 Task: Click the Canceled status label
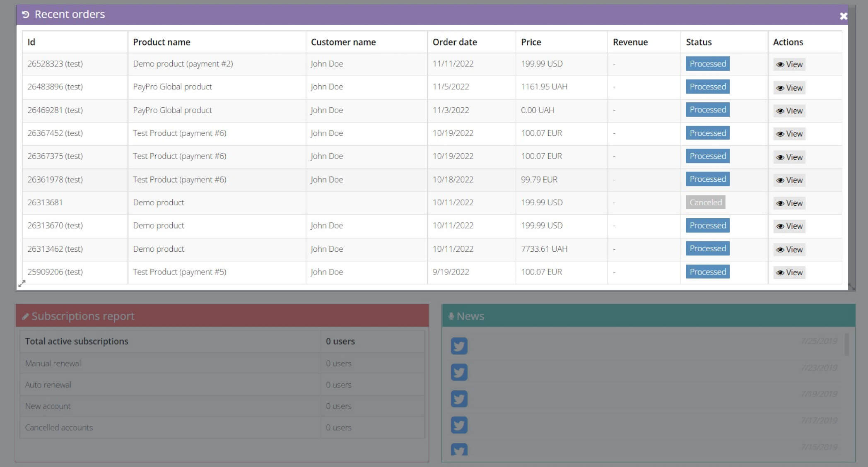pyautogui.click(x=705, y=202)
